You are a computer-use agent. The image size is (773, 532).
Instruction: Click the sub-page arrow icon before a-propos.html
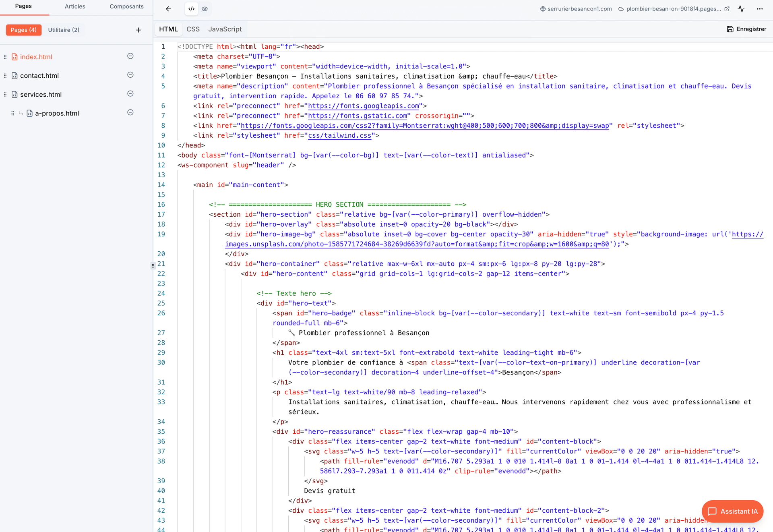21,114
